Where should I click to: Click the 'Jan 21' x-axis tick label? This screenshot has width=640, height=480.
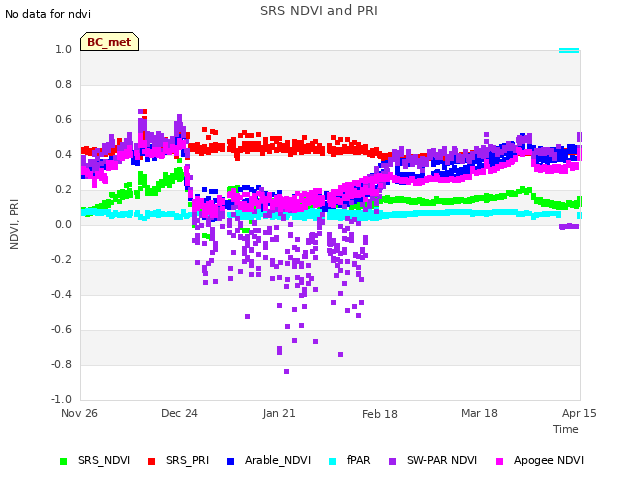279,413
